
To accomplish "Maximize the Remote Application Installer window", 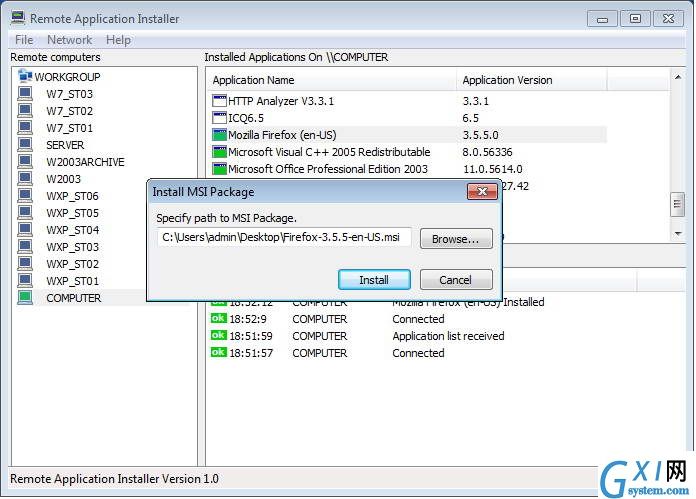I will tap(635, 18).
